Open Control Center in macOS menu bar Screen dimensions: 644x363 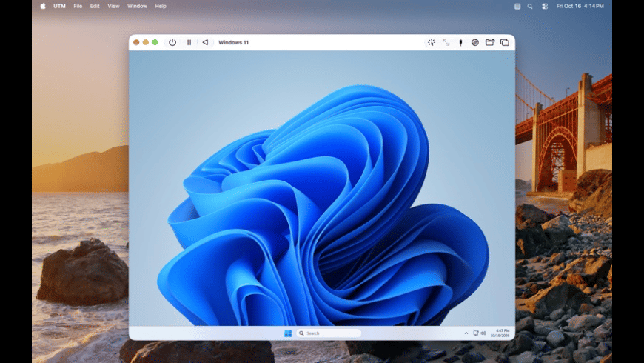(545, 6)
